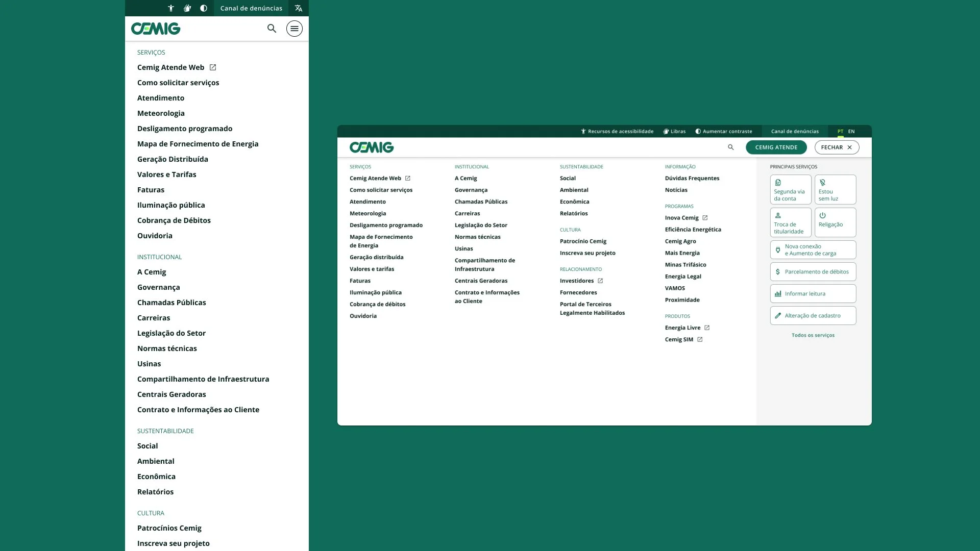Click mobile translate language icon
This screenshot has height=551, width=980.
[299, 8]
